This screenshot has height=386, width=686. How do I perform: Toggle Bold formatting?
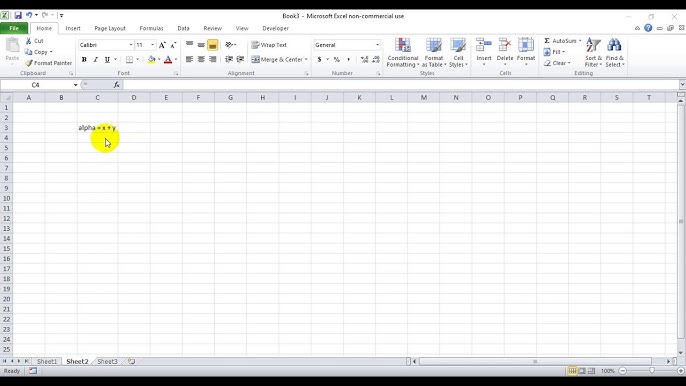pyautogui.click(x=84, y=60)
